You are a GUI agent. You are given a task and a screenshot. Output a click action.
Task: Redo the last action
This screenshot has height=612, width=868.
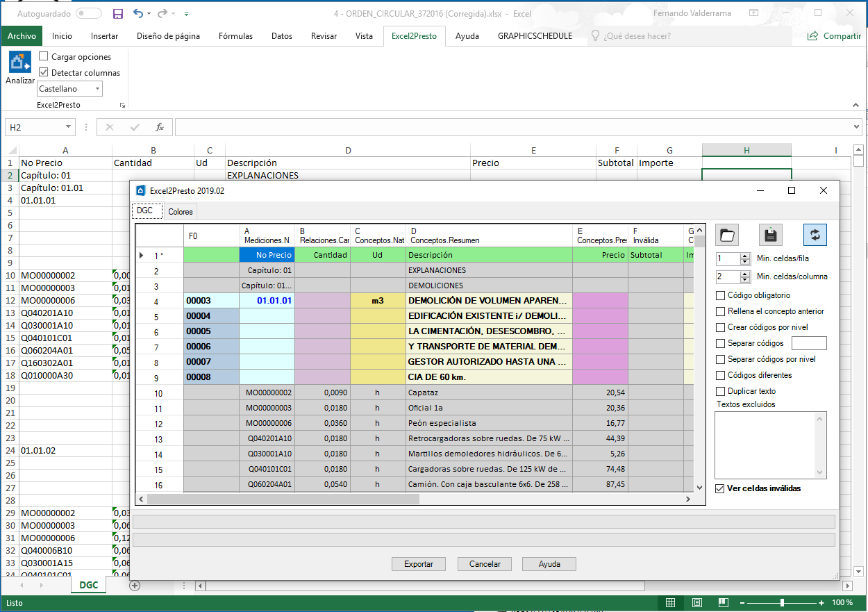pos(162,13)
